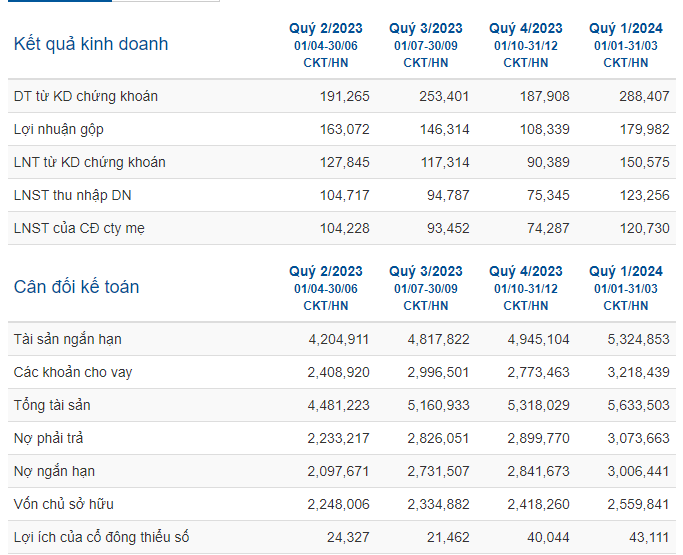683x555 pixels.
Task: Select Quý 1/2024 header in balance sheet
Action: tap(626, 271)
